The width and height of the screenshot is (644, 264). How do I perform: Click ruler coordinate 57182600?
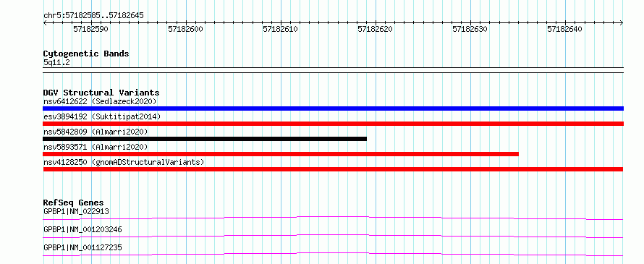tap(186, 29)
